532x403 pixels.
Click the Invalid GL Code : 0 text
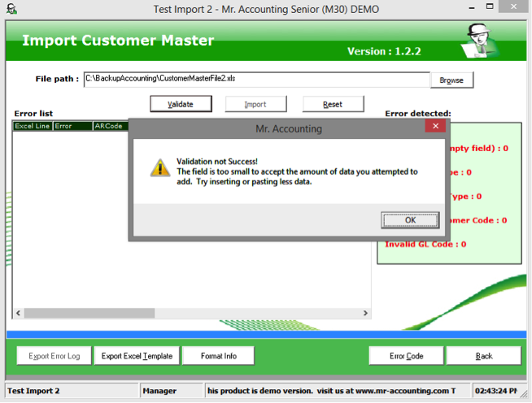click(x=425, y=245)
